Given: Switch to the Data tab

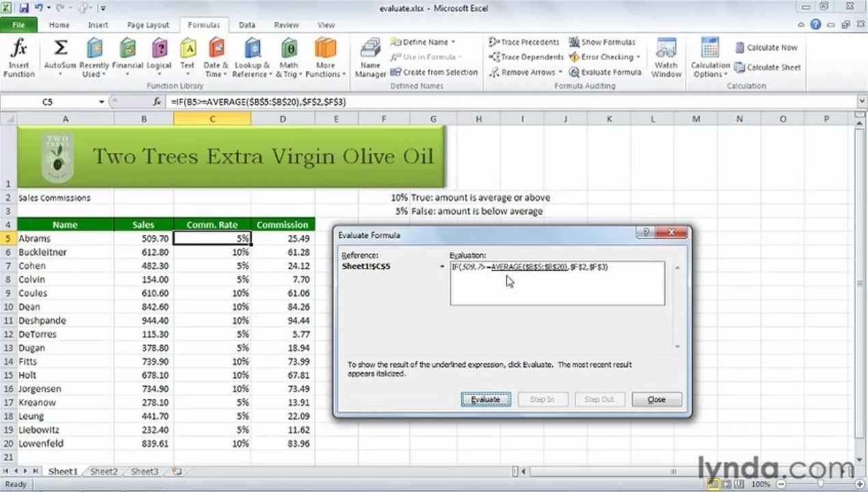Looking at the screenshot, I should tap(247, 25).
